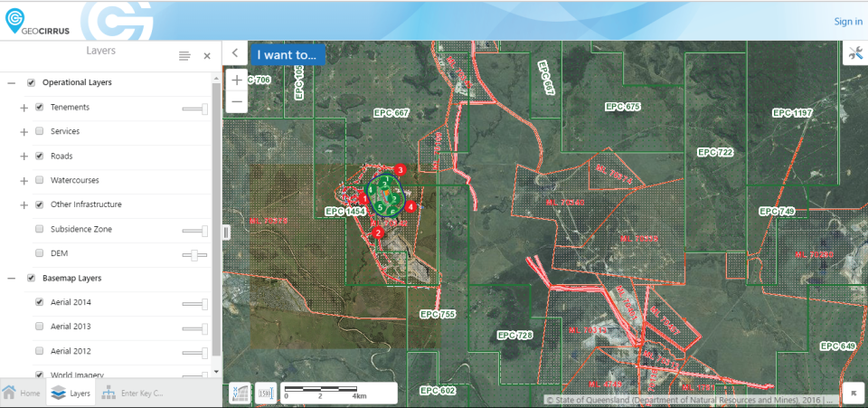This screenshot has height=408, width=868.
Task: Click the GeoCirrus logo
Action: point(38,21)
